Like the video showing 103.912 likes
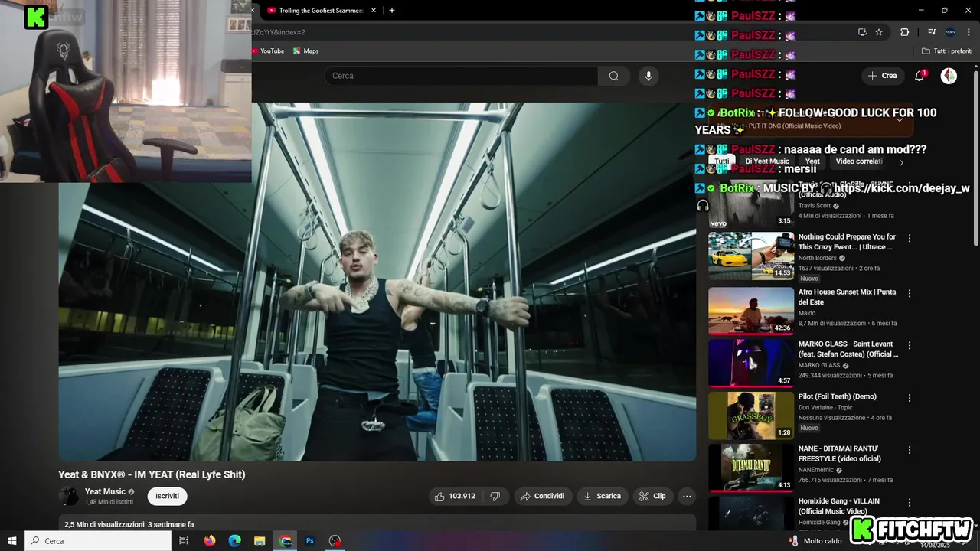 tap(455, 496)
